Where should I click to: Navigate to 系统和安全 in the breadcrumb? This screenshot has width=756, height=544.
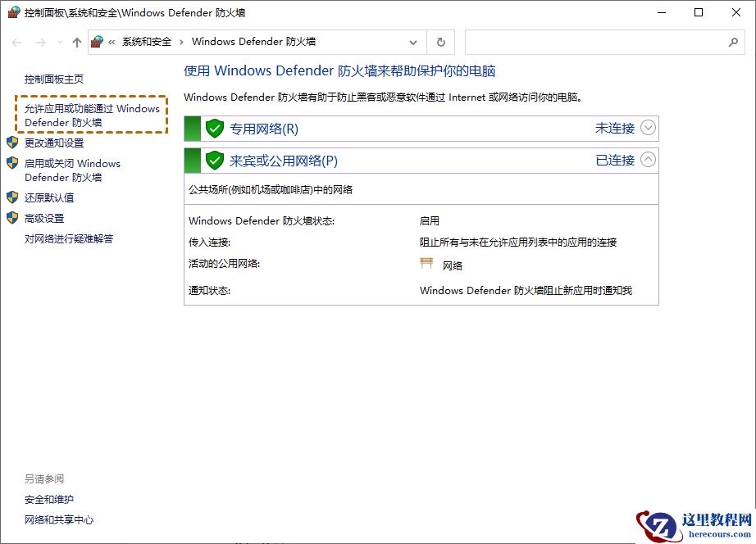click(x=146, y=42)
